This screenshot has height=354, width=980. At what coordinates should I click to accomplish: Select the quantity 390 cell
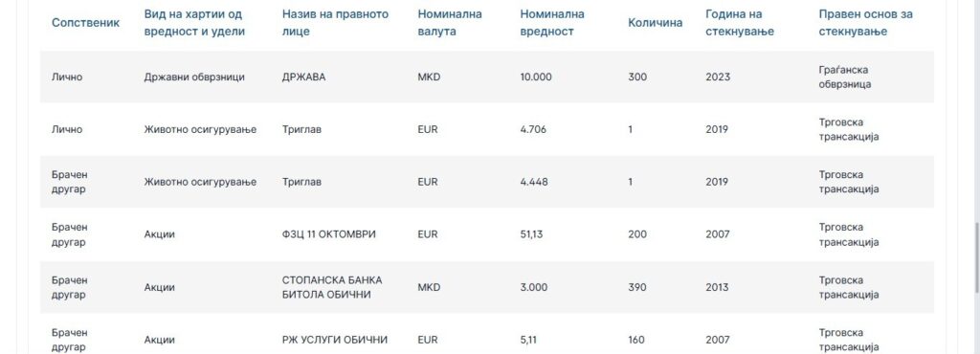click(x=637, y=287)
